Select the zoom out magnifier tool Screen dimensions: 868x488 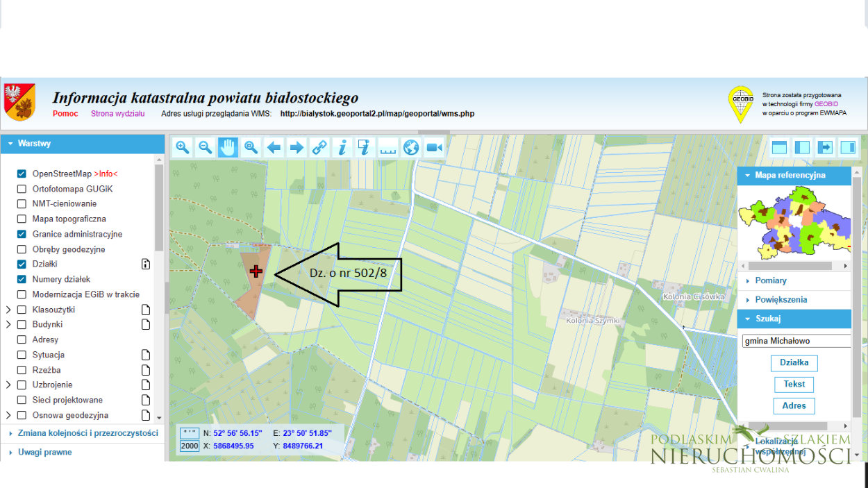pos(206,147)
